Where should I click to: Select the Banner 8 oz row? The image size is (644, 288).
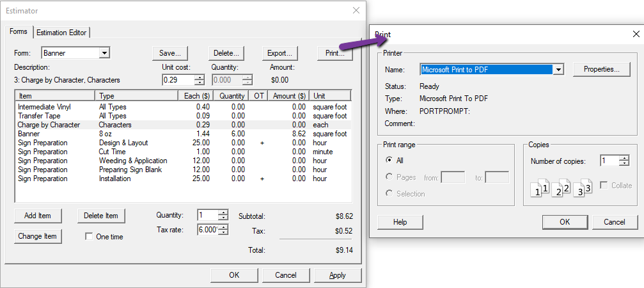[183, 134]
